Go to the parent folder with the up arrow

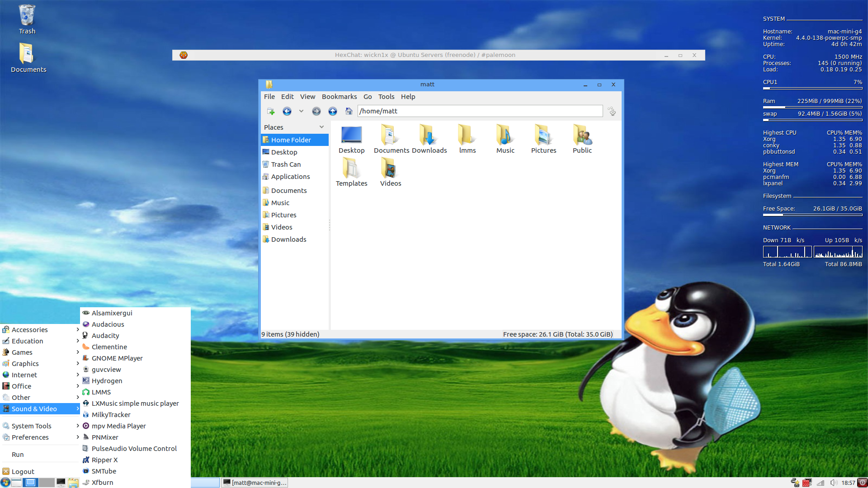pos(333,111)
